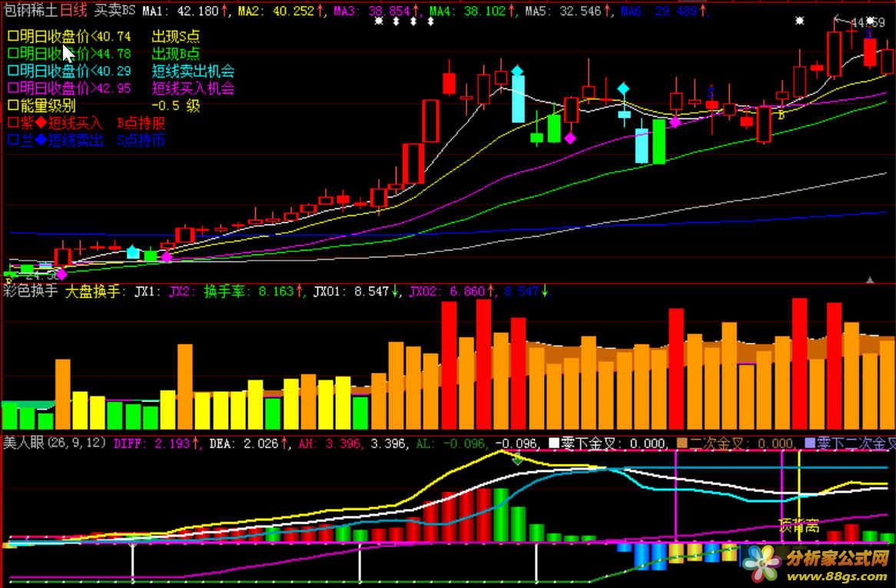The width and height of the screenshot is (896, 588).
Task: Click the yellow square before 能量级别
Action: click(x=12, y=105)
